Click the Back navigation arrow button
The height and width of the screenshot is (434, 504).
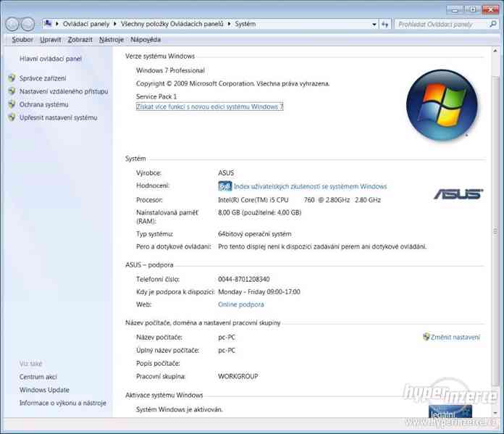(12, 24)
